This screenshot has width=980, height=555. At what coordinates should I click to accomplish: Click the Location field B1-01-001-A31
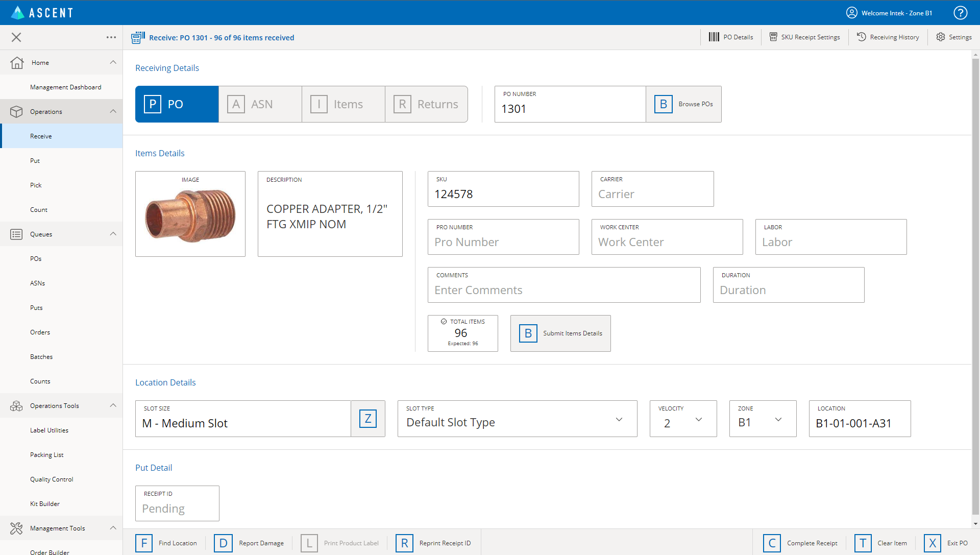coord(860,419)
